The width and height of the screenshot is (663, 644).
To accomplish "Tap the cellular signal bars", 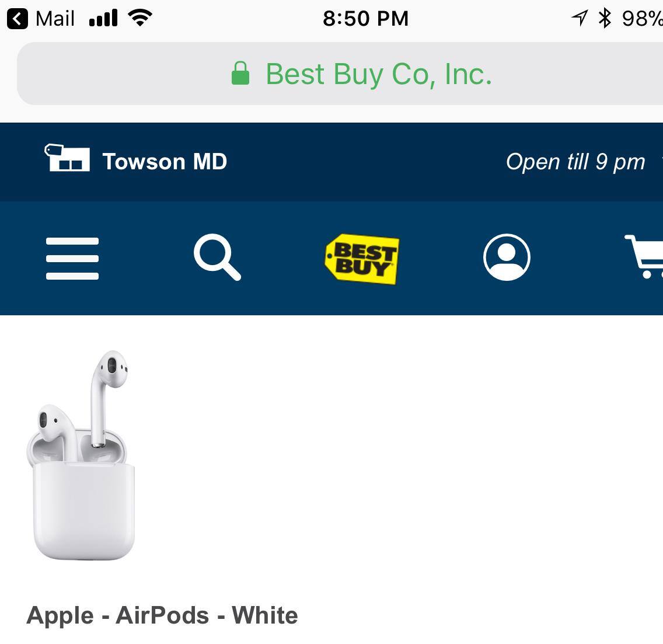I will (103, 19).
